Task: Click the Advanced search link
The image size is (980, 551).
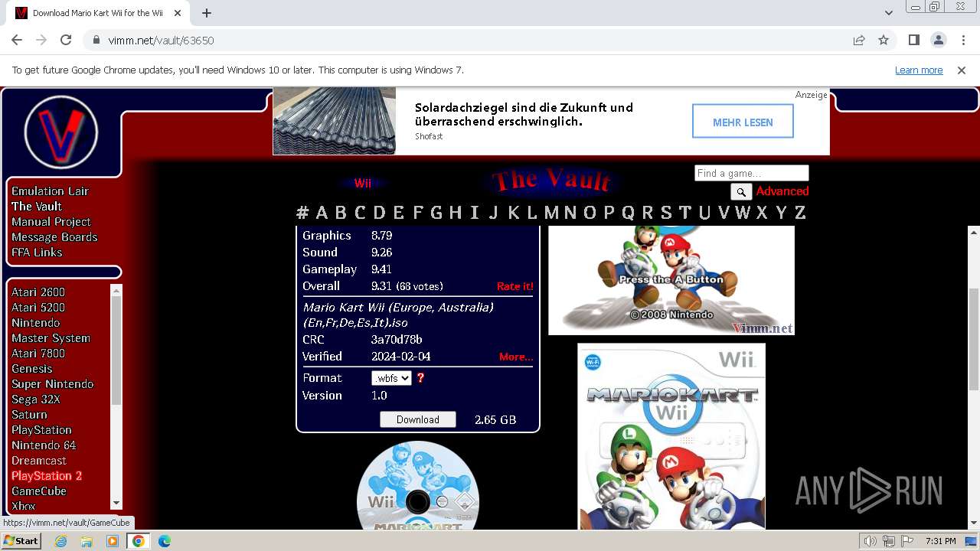Action: click(782, 191)
